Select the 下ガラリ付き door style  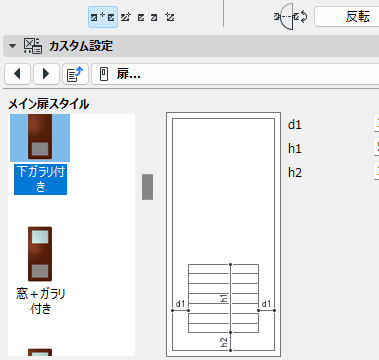40,154
